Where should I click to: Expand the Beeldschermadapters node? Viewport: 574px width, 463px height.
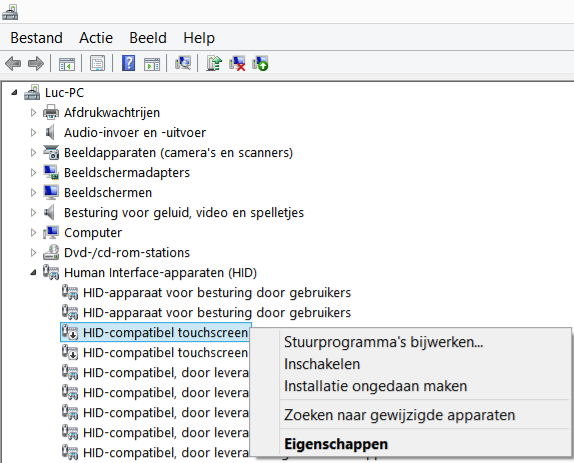(33, 172)
